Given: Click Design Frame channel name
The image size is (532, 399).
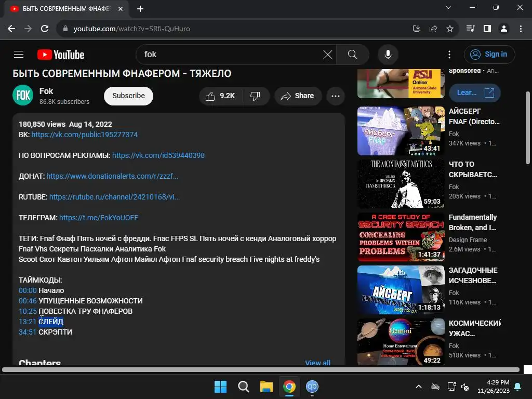Looking at the screenshot, I should coord(468,240).
